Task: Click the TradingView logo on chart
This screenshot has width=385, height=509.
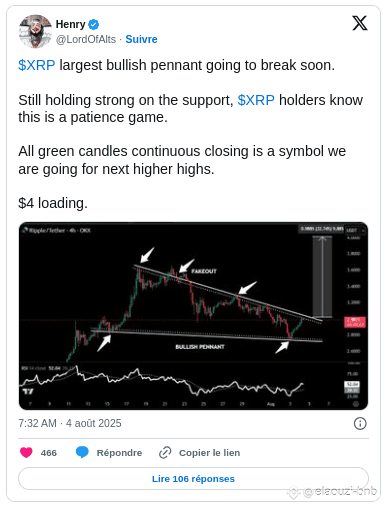Action: (x=28, y=391)
